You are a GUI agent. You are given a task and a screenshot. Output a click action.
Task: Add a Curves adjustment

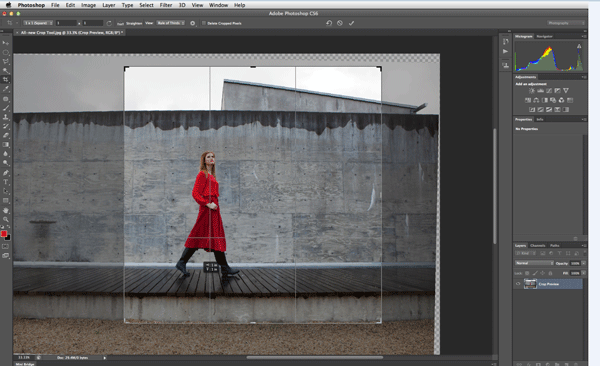(549, 91)
